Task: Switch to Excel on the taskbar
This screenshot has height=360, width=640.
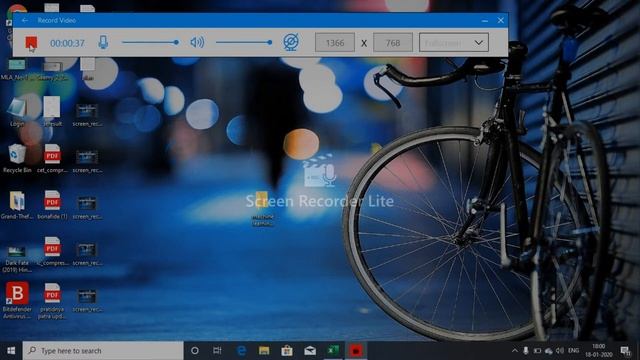Action: 333,351
